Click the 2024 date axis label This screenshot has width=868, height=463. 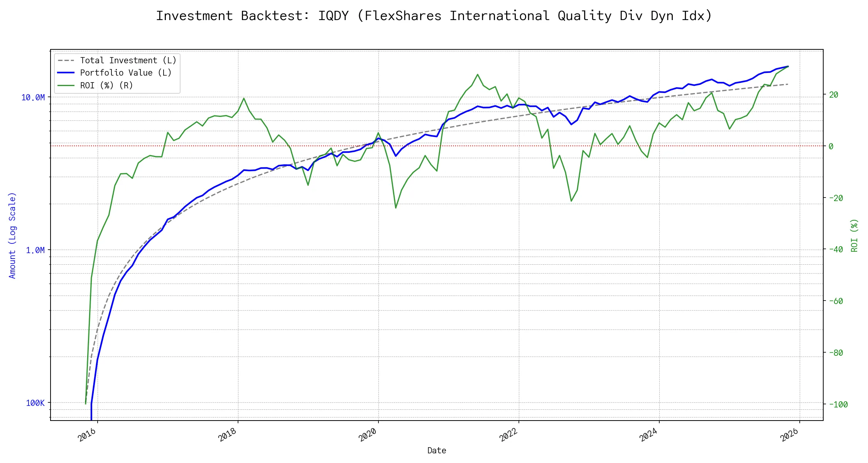click(649, 435)
